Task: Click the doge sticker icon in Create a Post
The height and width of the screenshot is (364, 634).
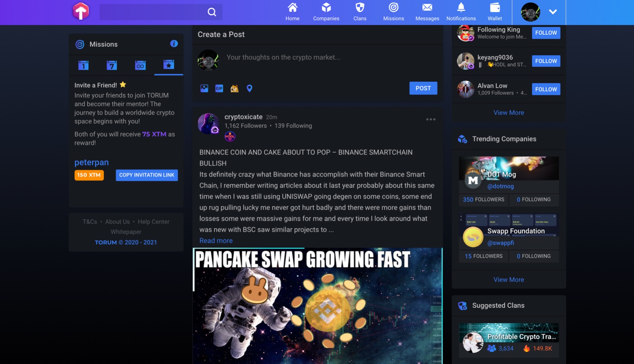Action: (234, 88)
